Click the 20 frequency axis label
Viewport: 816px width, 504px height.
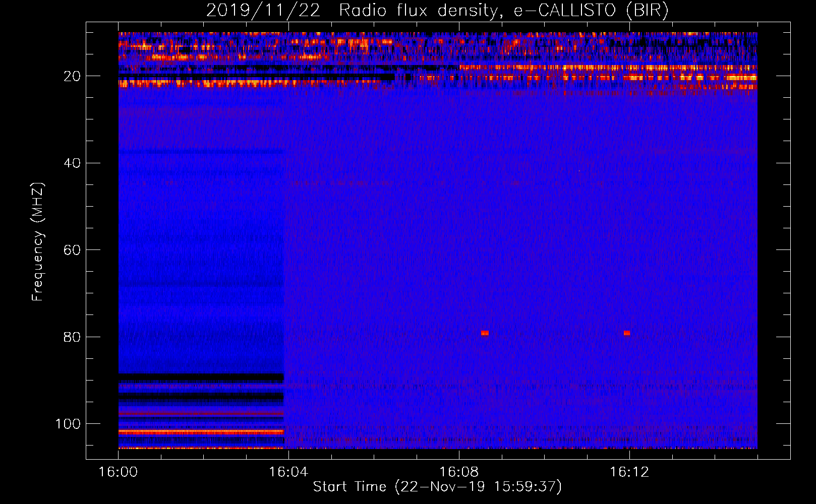[72, 76]
